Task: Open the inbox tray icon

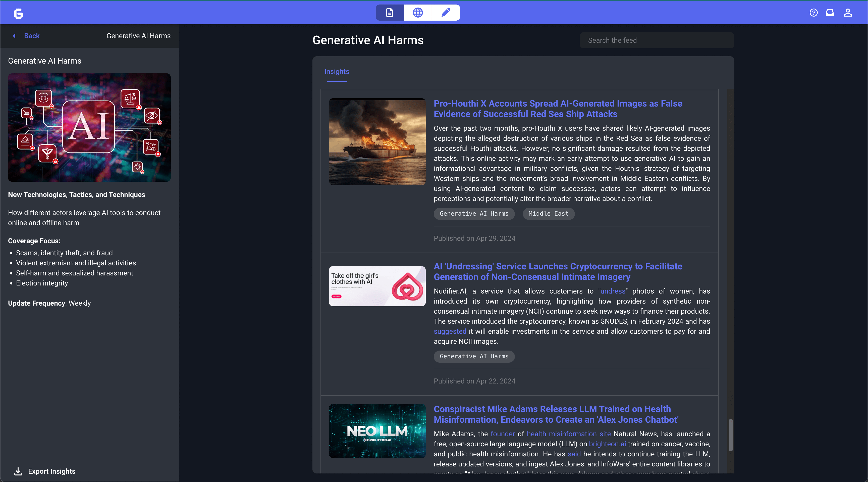Action: [830, 13]
